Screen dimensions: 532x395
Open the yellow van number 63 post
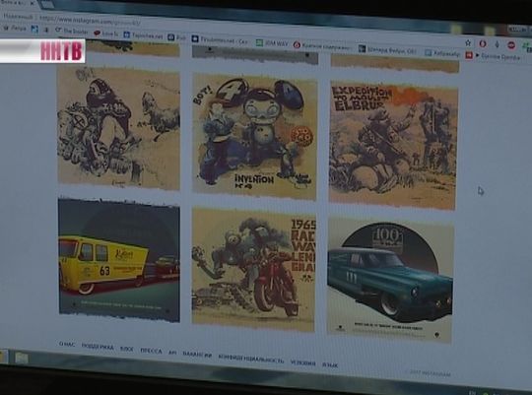pos(119,260)
